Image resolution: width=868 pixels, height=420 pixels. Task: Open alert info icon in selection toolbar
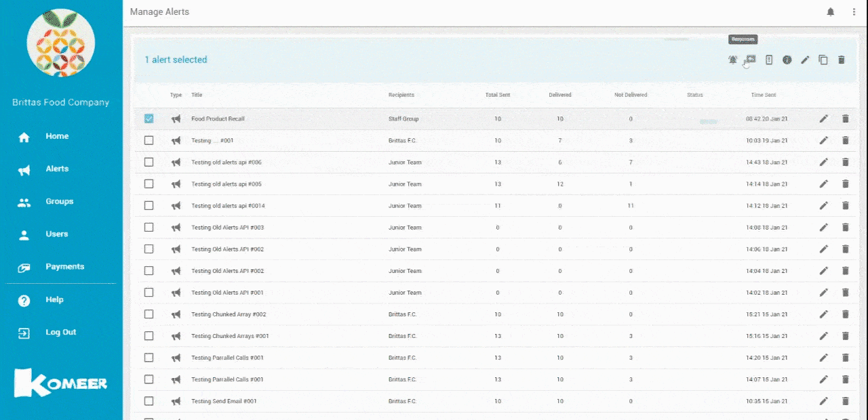[x=787, y=60]
